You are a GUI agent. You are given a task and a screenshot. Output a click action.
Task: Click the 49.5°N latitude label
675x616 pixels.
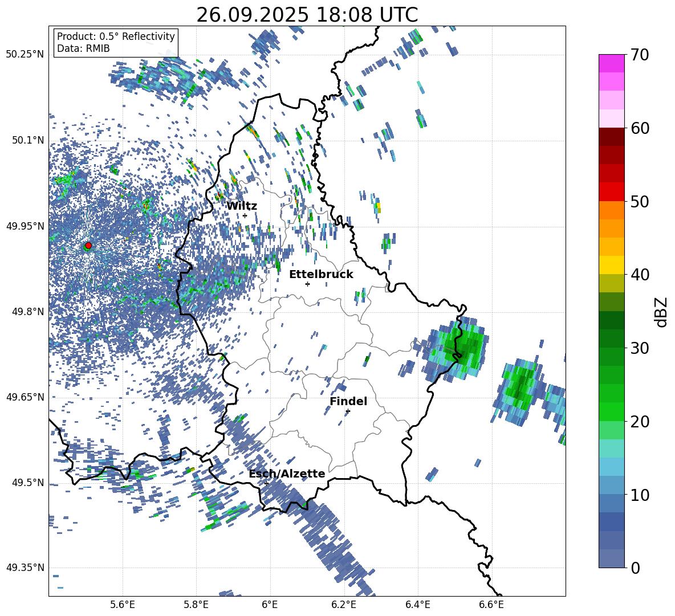pyautogui.click(x=28, y=482)
